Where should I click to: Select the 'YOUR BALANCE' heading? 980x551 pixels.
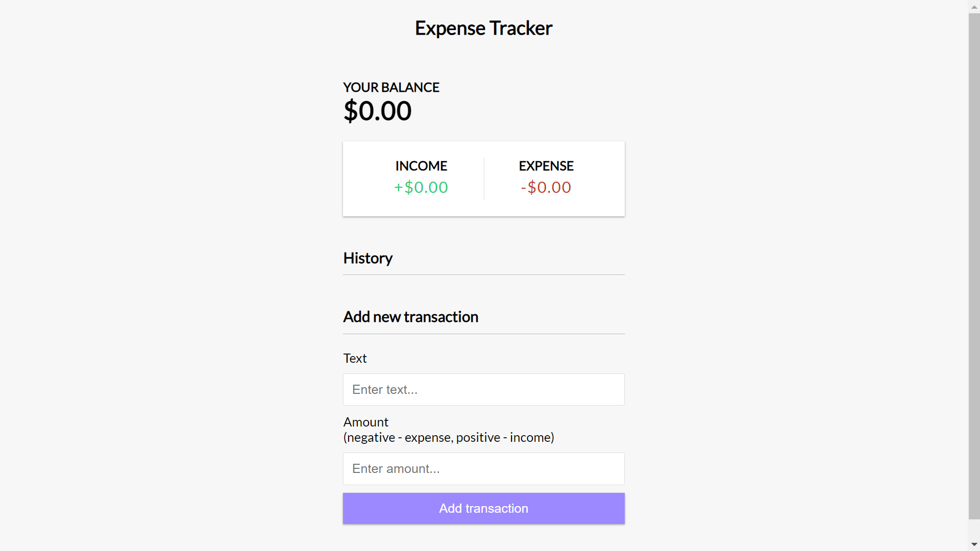[x=390, y=87]
